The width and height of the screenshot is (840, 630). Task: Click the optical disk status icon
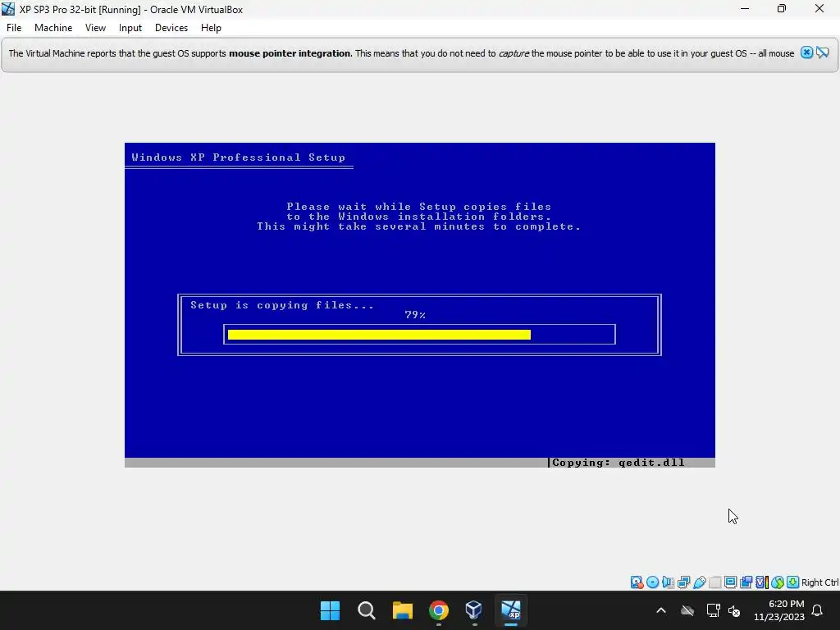tap(652, 582)
